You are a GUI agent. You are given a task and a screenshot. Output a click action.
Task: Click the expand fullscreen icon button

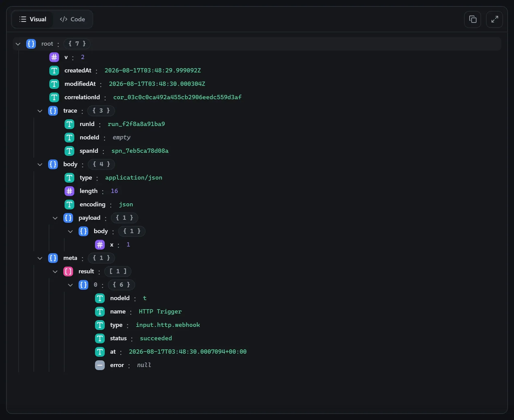click(x=495, y=19)
